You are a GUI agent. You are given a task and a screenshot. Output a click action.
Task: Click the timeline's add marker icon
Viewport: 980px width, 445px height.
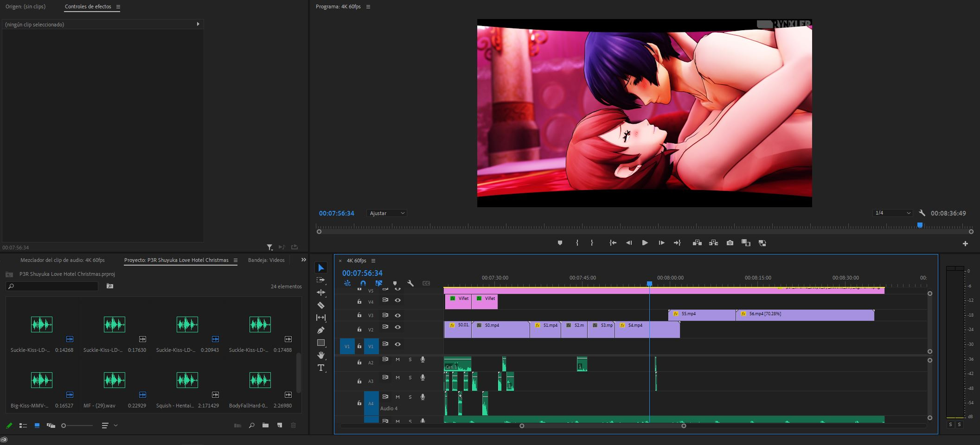[395, 283]
